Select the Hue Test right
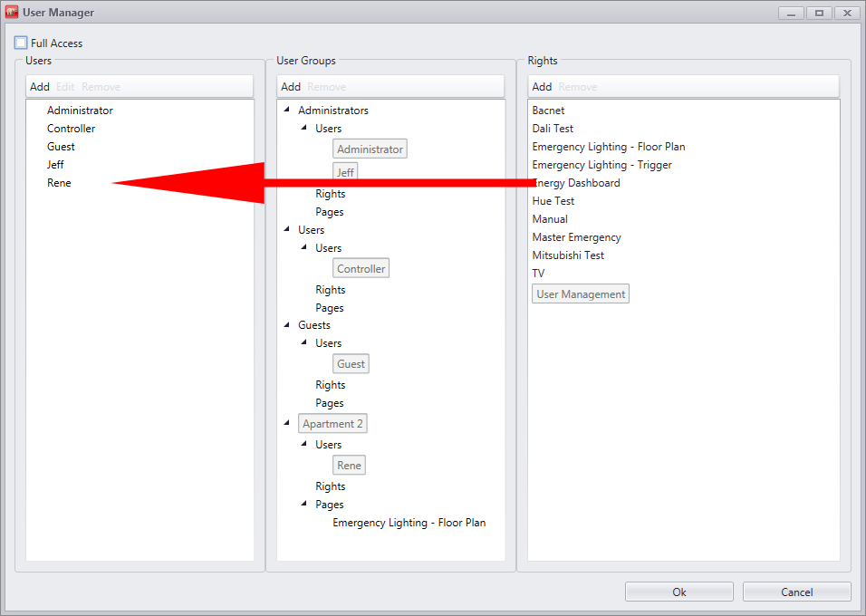866x616 pixels. tap(553, 201)
